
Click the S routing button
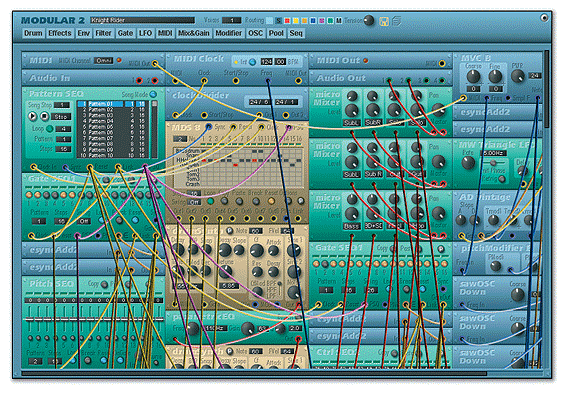tap(278, 21)
